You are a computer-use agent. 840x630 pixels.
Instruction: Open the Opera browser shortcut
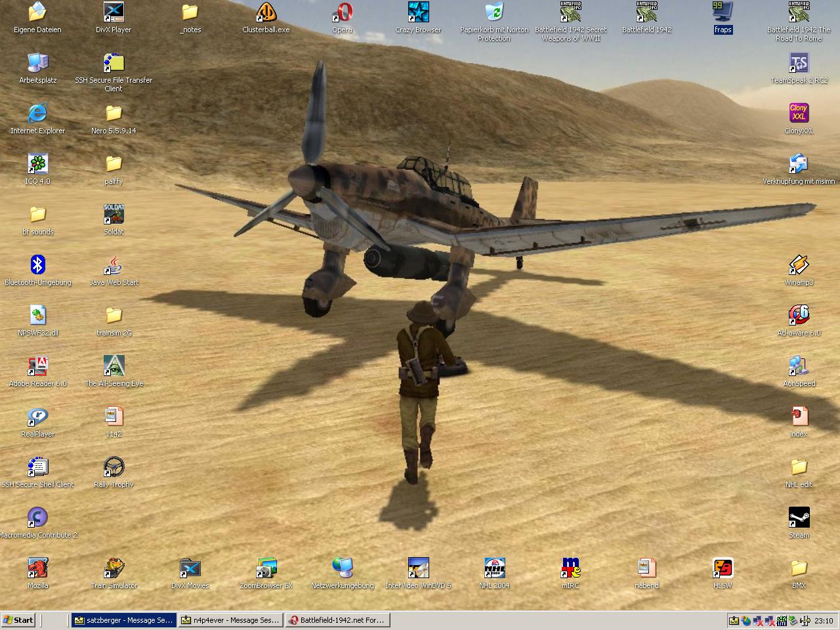pos(342,18)
